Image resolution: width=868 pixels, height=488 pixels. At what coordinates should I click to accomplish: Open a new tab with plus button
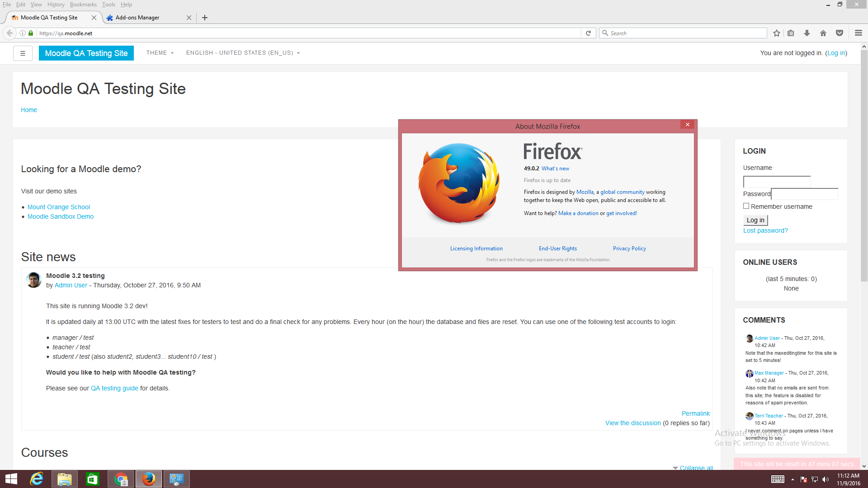[x=205, y=18]
